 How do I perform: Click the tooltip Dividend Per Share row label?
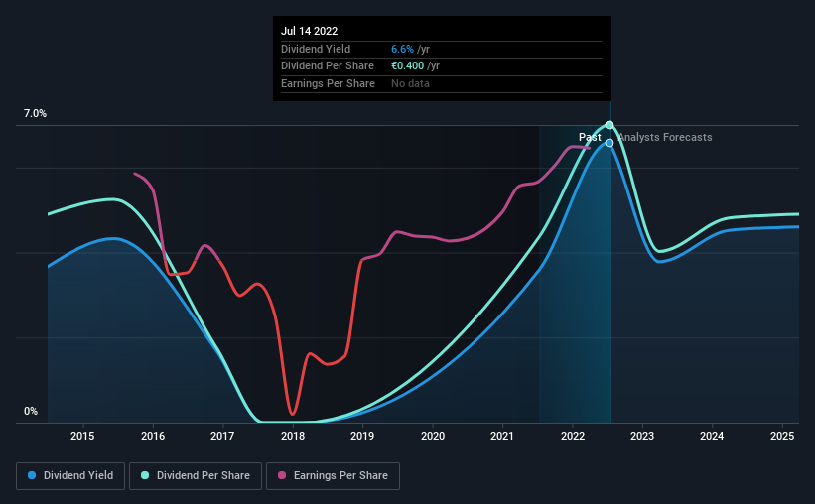tap(328, 66)
